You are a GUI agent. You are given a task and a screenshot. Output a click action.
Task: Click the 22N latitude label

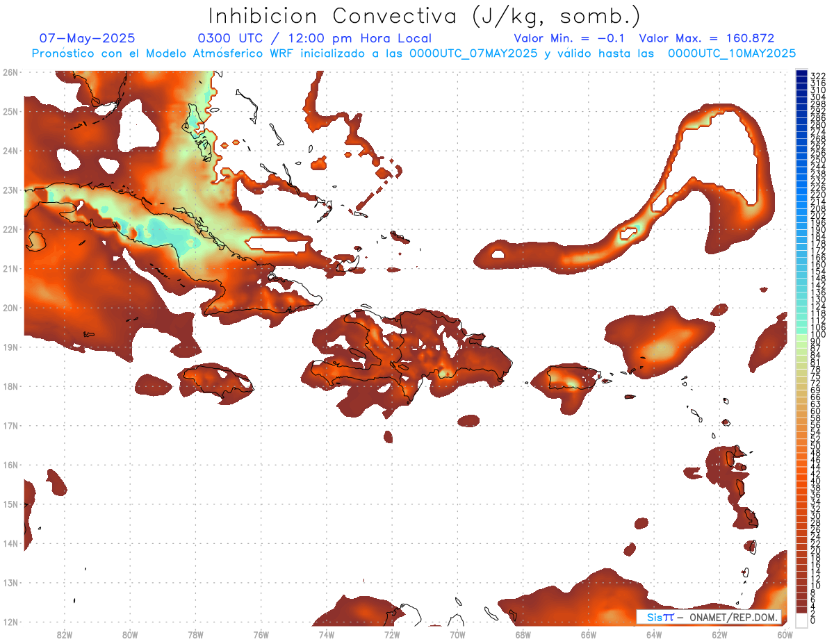[x=10, y=229]
